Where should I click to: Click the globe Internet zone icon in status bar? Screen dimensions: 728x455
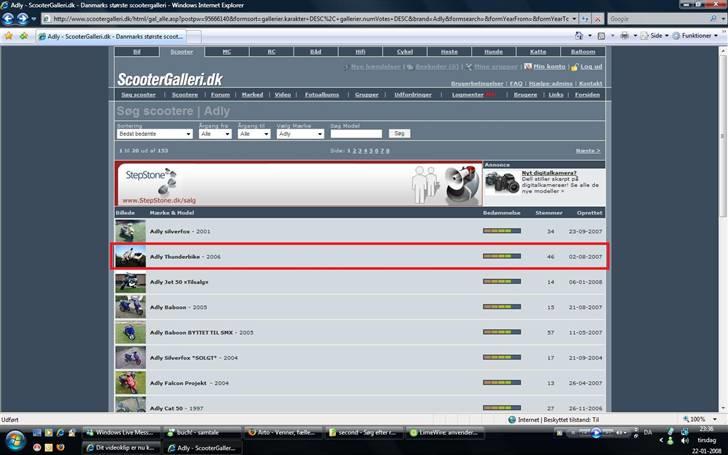coord(512,419)
